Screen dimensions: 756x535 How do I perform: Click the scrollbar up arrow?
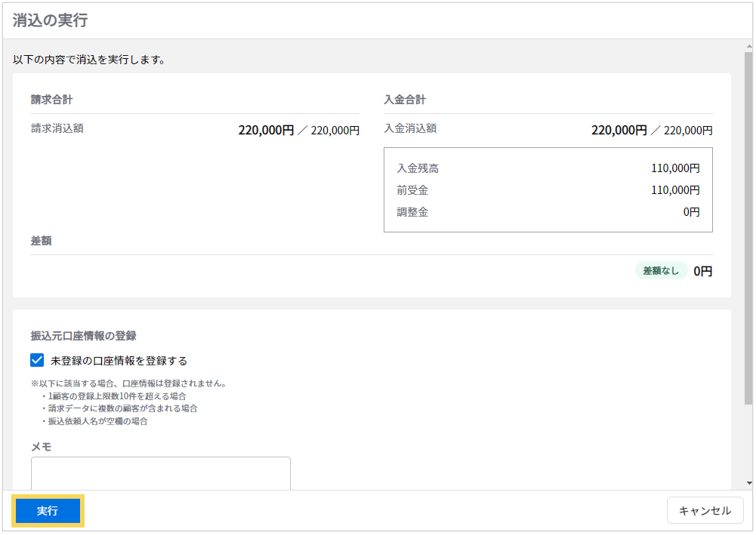point(748,47)
